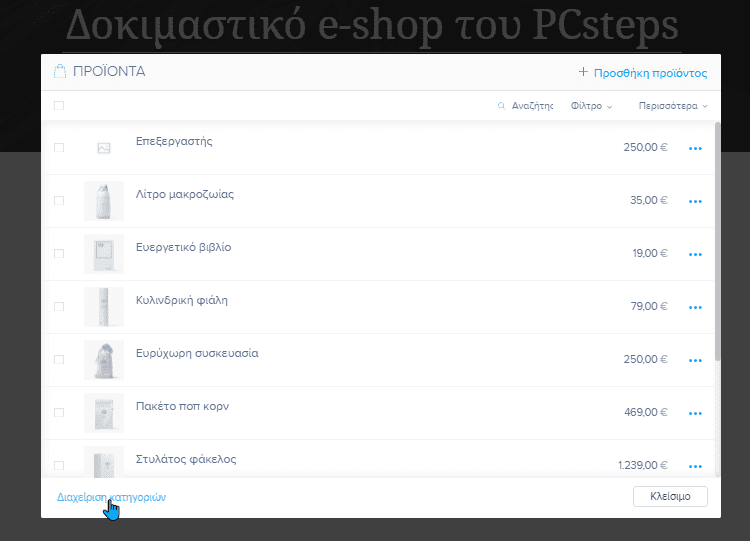The image size is (750, 541).
Task: Click the Δοκιμαστικό e-shop του PCsteps heading
Action: [372, 25]
